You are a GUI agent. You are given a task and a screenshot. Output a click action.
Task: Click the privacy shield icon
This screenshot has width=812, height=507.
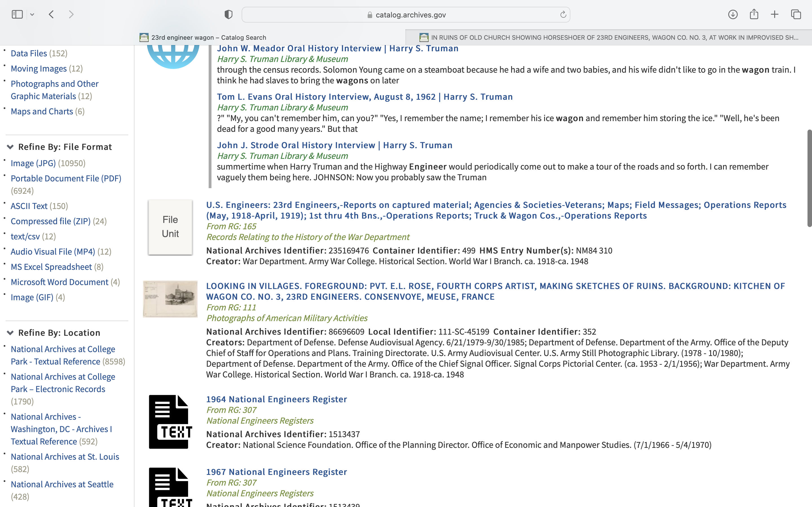pos(228,14)
